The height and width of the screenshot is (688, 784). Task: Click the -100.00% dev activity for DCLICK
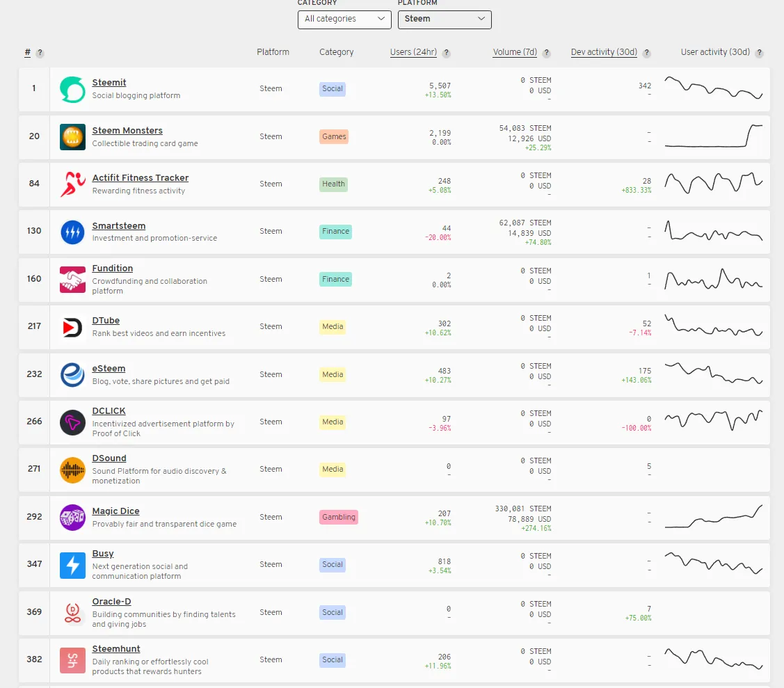click(x=637, y=429)
